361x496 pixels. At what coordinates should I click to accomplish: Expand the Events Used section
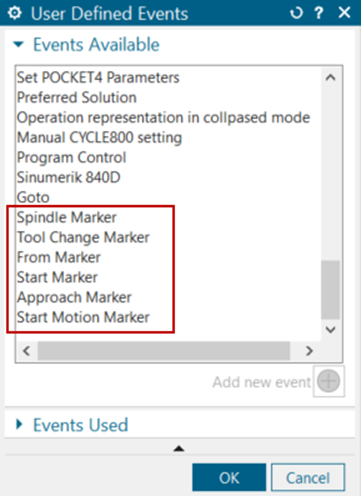coord(19,424)
